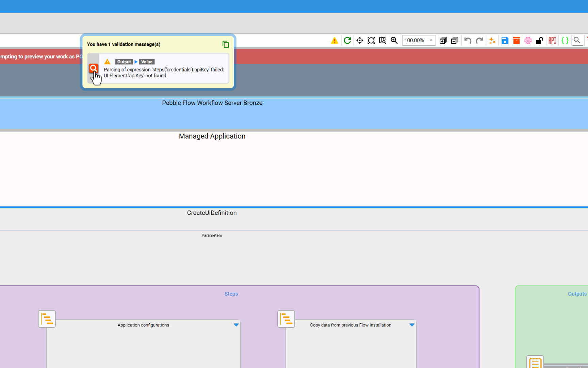Click the yellow validation warning icon in toolbar
Screen dimensions: 588x368
coord(334,41)
